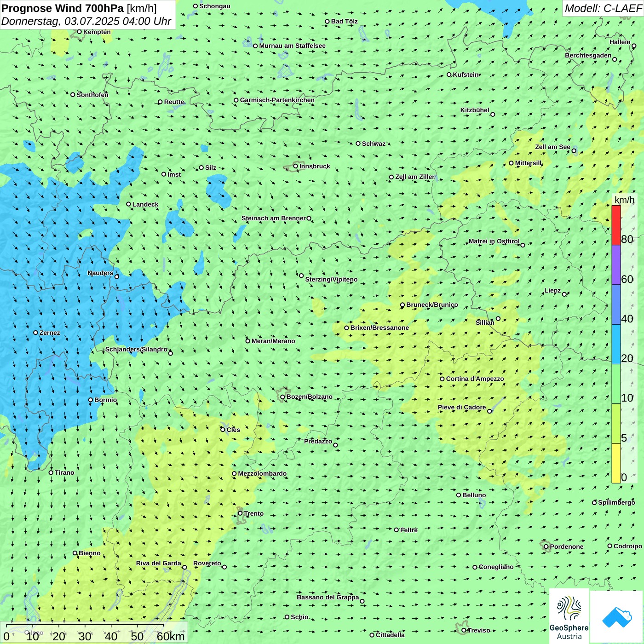The width and height of the screenshot is (644, 644).
Task: Click the 'Modell: C-LAEF' label
Action: tap(603, 8)
